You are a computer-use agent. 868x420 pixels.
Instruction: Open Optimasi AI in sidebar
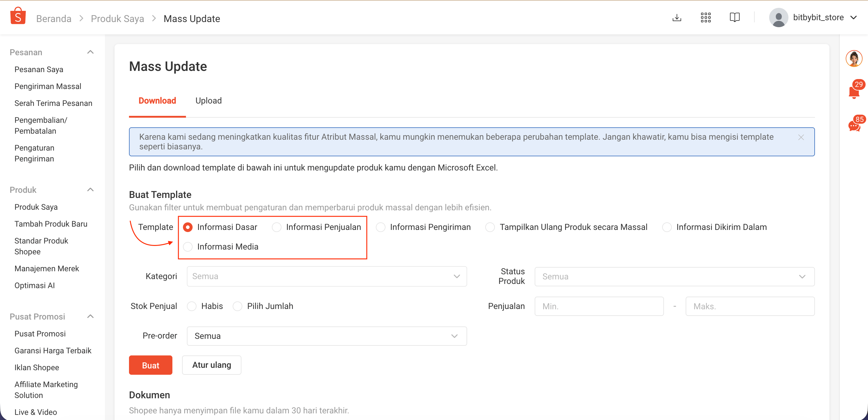point(34,285)
